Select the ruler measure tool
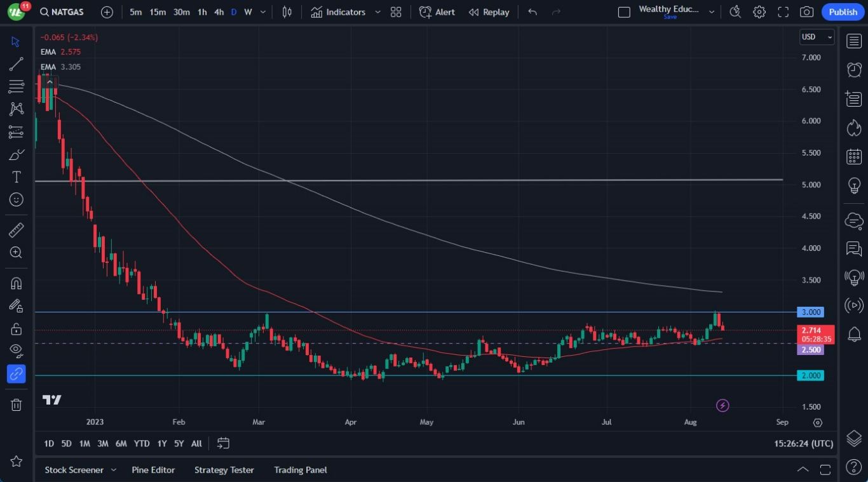The height and width of the screenshot is (482, 868). [16, 230]
